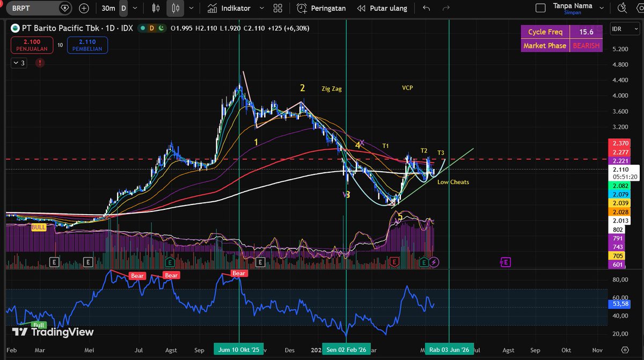644x360 pixels.
Task: Click the green 2.082 price axis label
Action: (x=620, y=185)
